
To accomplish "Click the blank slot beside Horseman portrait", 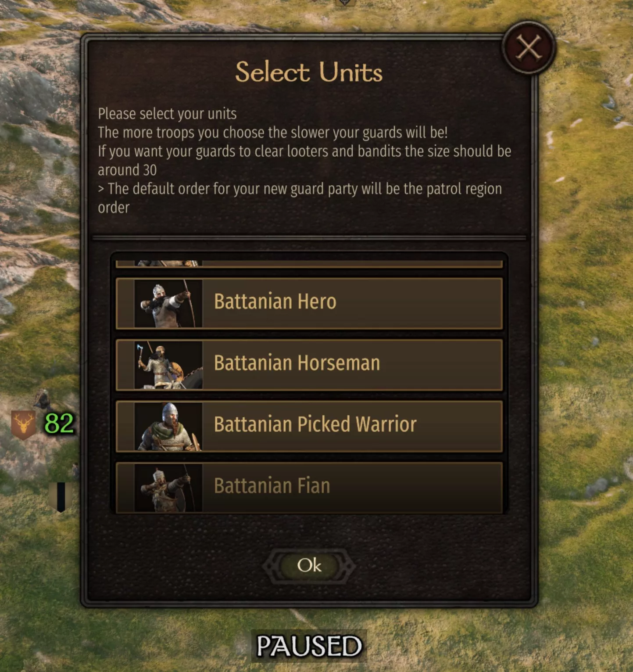I will 125,365.
